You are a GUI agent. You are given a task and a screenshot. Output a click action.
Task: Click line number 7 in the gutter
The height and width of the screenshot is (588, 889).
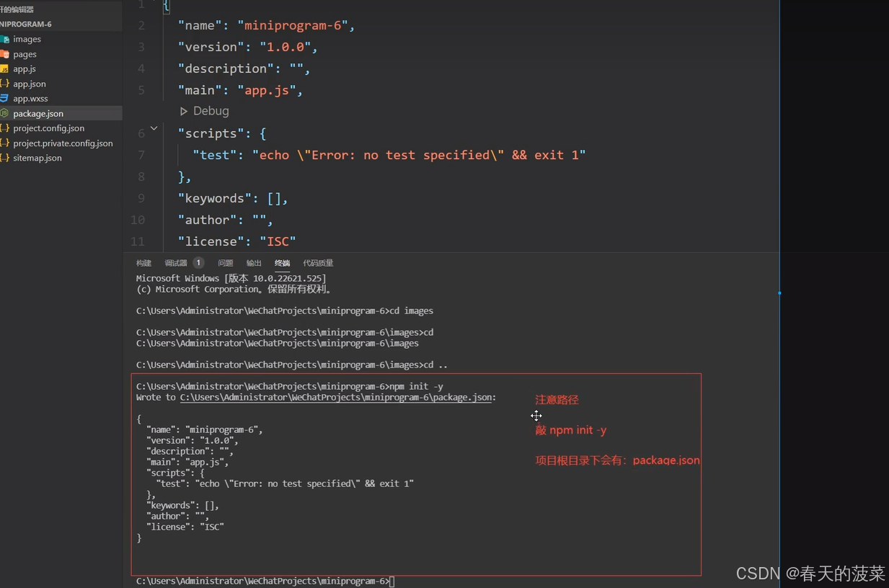[x=141, y=155]
